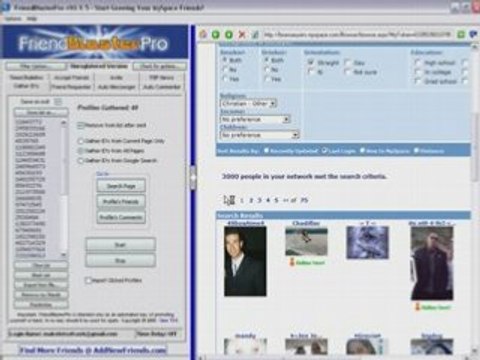Click the red X stop icon

point(242,34)
